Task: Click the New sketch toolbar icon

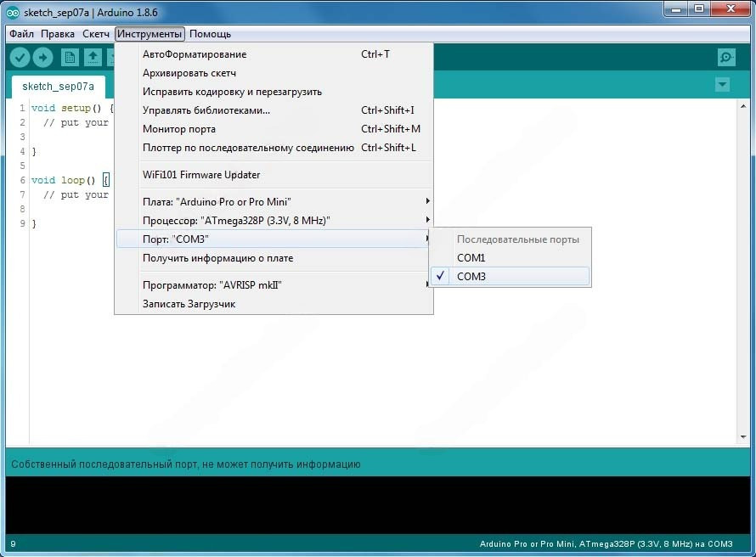Action: (x=70, y=57)
